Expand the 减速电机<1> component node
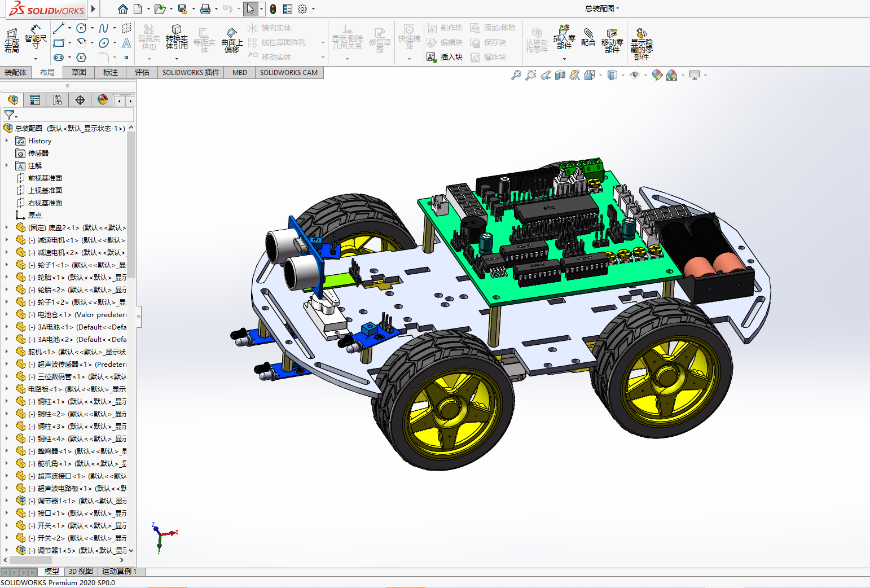Viewport: 870px width, 588px height. 7,240
